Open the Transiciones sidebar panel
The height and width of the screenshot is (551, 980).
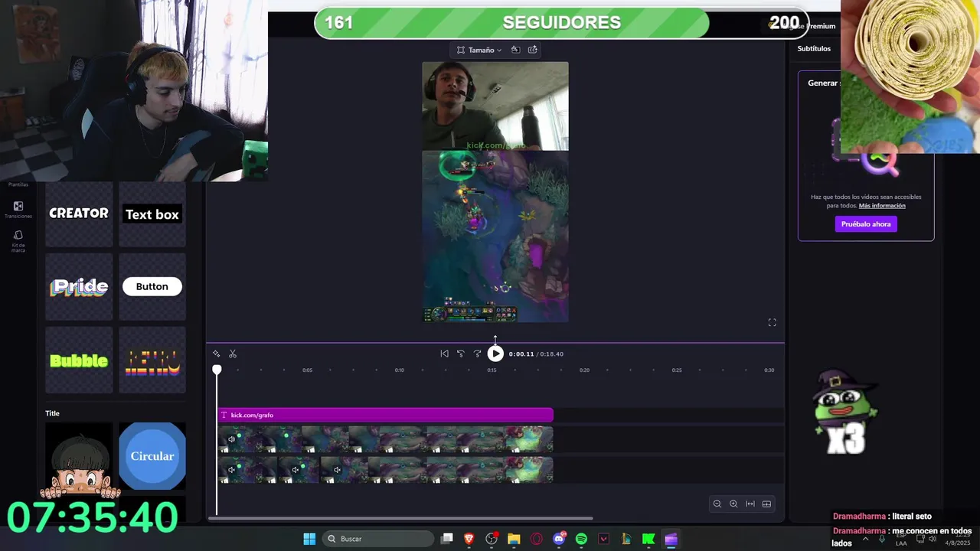18,210
